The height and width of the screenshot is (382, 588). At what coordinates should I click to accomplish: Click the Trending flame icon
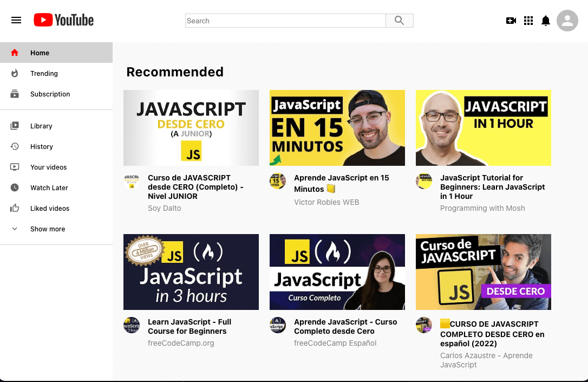pos(15,73)
